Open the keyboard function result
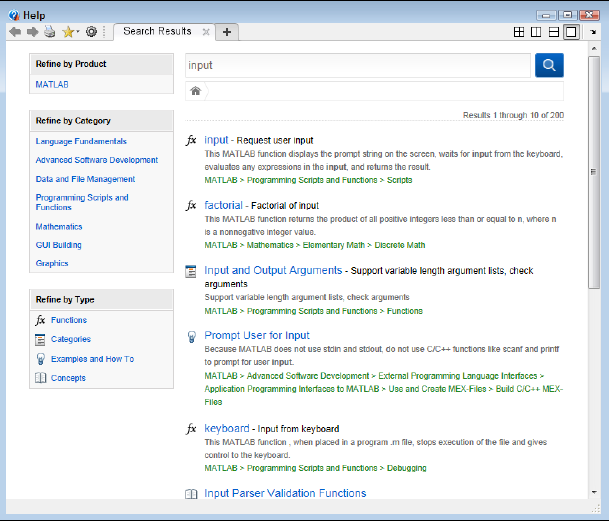The image size is (609, 521). (227, 428)
